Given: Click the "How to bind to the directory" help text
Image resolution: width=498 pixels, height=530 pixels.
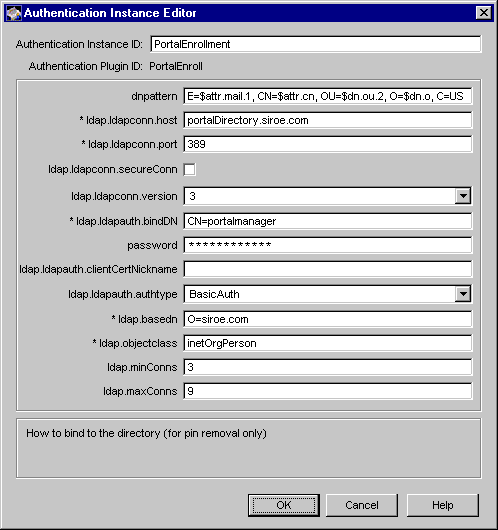Looking at the screenshot, I should pyautogui.click(x=146, y=433).
